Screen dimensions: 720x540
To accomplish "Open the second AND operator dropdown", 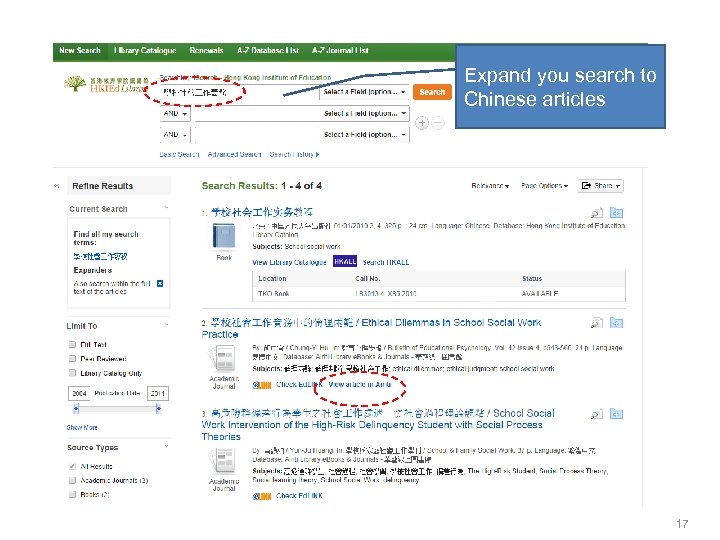I will tap(175, 135).
